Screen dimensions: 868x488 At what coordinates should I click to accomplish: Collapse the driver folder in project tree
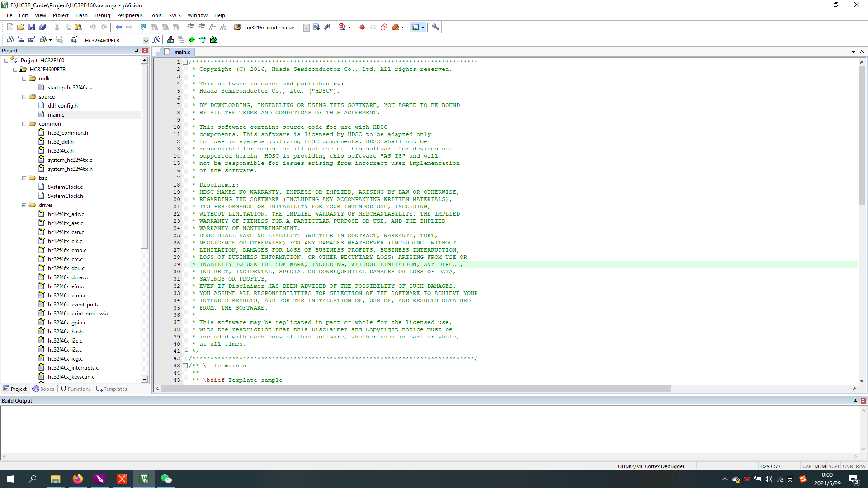[24, 205]
